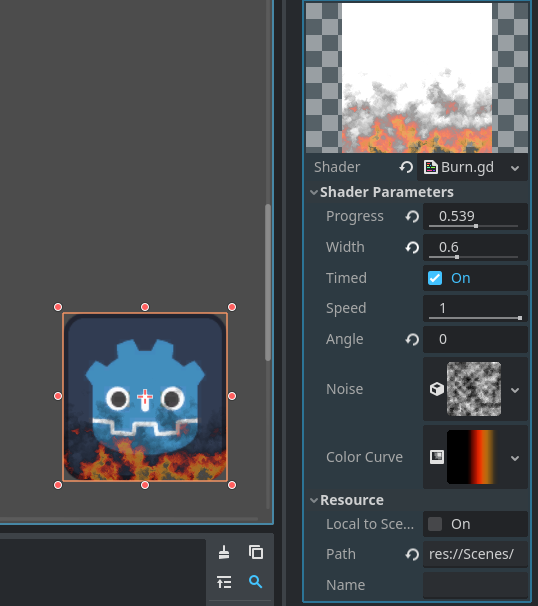Click the Width value 0.6 field
This screenshot has width=538, height=606.
click(475, 247)
